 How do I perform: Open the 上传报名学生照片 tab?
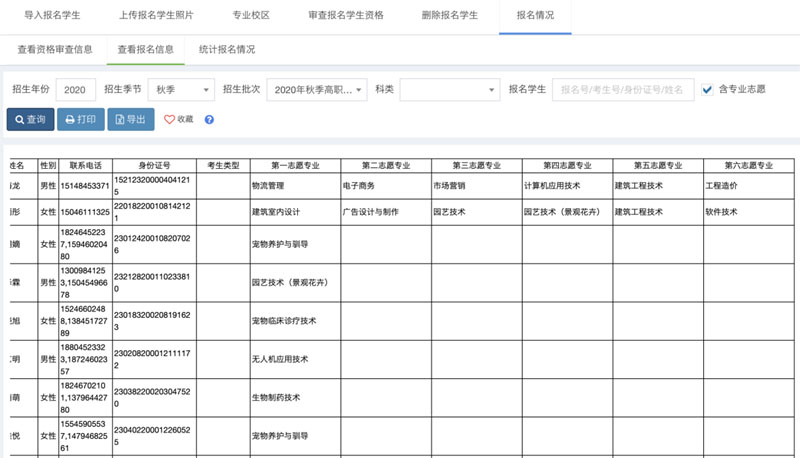[156, 17]
